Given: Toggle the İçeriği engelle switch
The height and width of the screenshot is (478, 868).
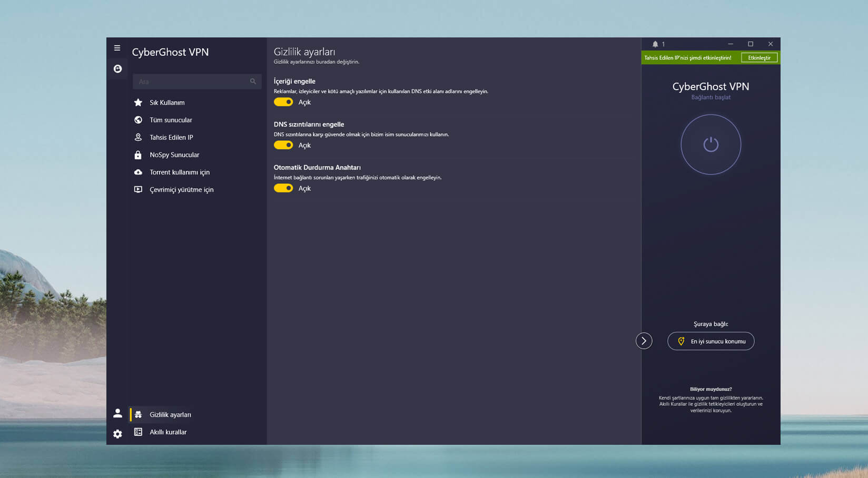Looking at the screenshot, I should (283, 102).
